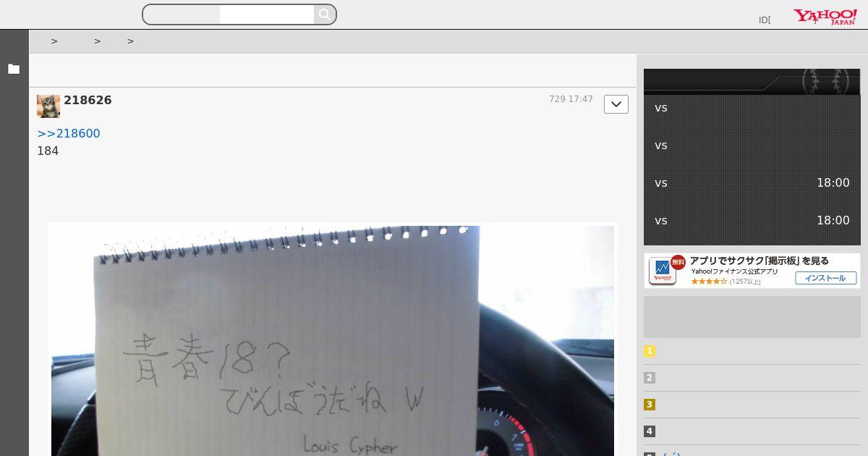Focus the search text field
This screenshot has width=868, height=456.
[267, 14]
